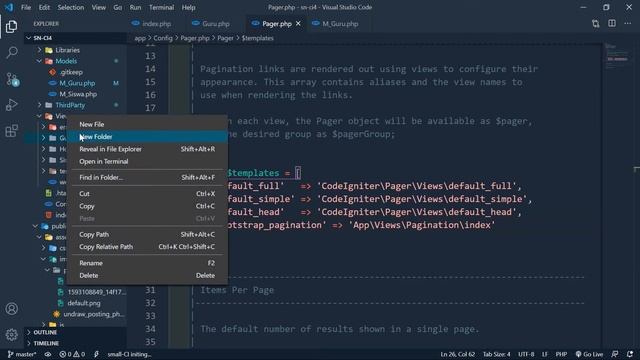
Task: Select Reveal in File Explorer
Action: click(147, 149)
